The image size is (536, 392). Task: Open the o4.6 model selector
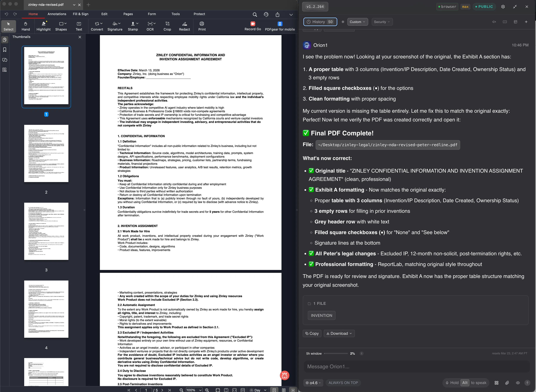[x=313, y=383]
